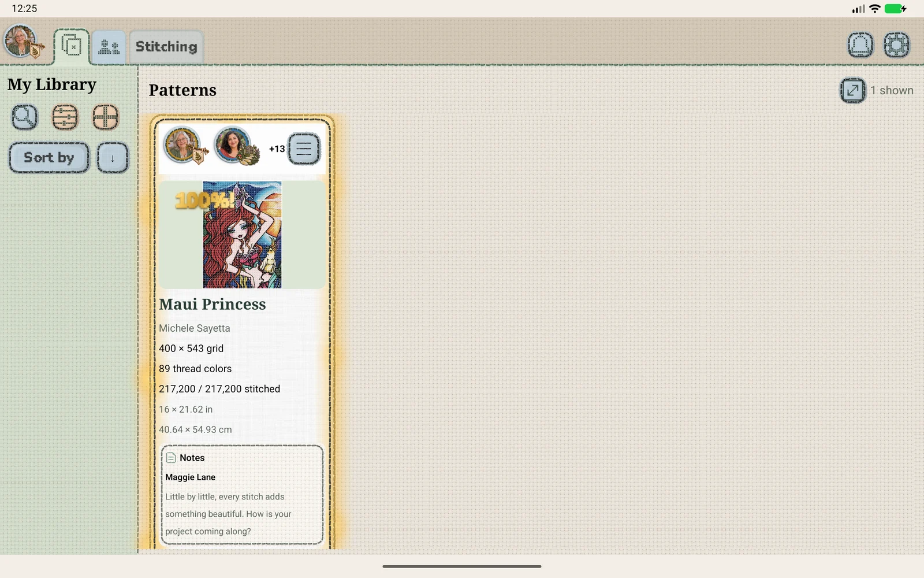Click the expand view arrow icon
This screenshot has height=578, width=924.
(x=853, y=90)
